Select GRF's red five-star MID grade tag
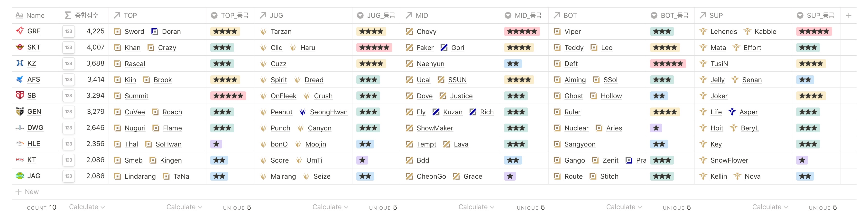Image resolution: width=868 pixels, height=215 pixels. point(522,31)
